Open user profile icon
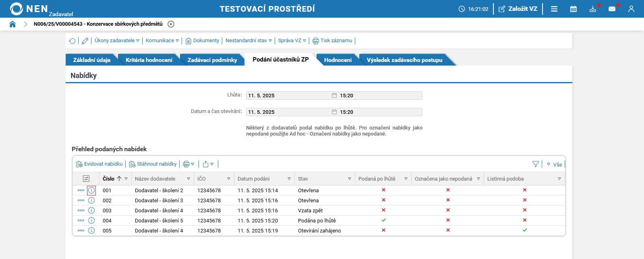Screen dimensions: 644x259 (631, 9)
